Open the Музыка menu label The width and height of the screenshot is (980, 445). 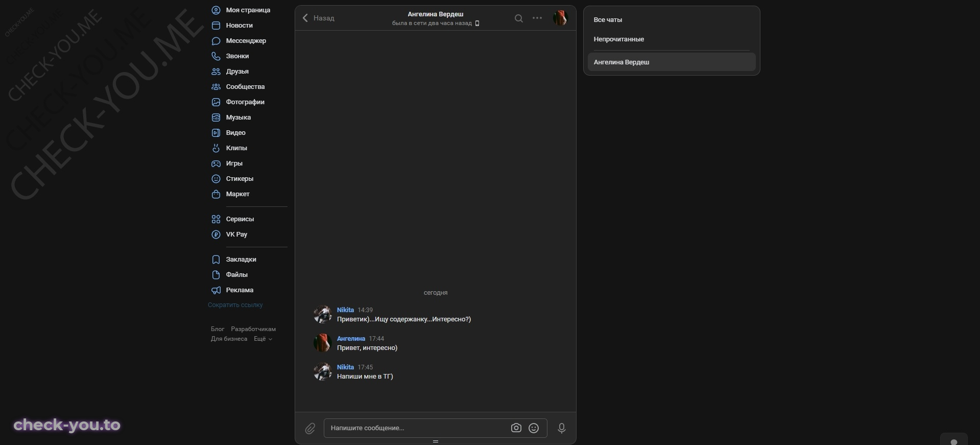pos(238,118)
